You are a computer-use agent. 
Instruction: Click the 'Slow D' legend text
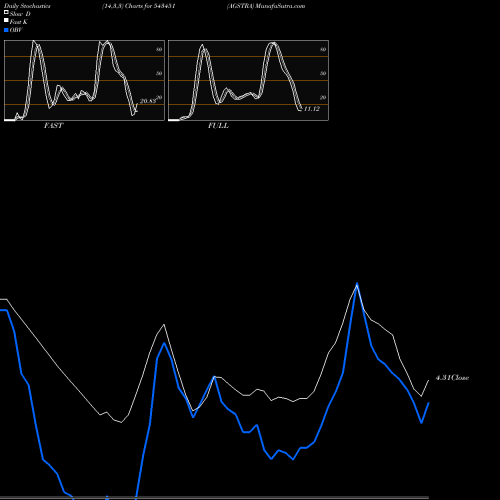tap(20, 14)
